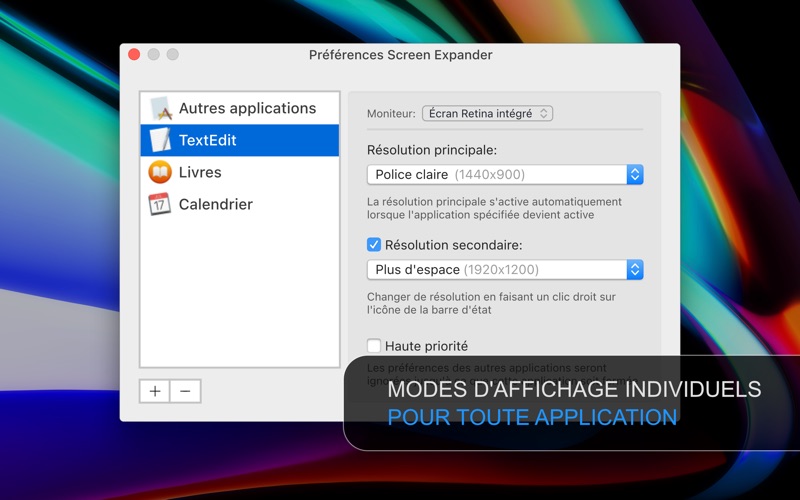
Task: Enable the Haute priorité checkbox
Action: click(374, 346)
